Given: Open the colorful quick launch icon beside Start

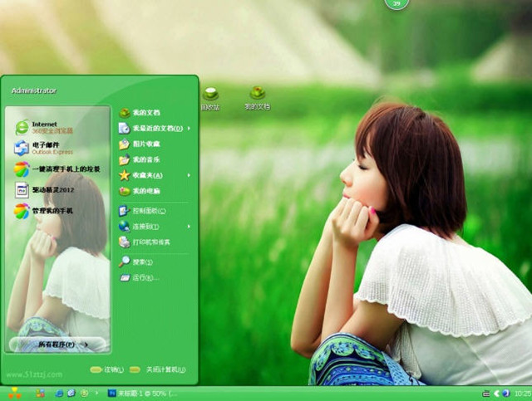Looking at the screenshot, I should (41, 394).
